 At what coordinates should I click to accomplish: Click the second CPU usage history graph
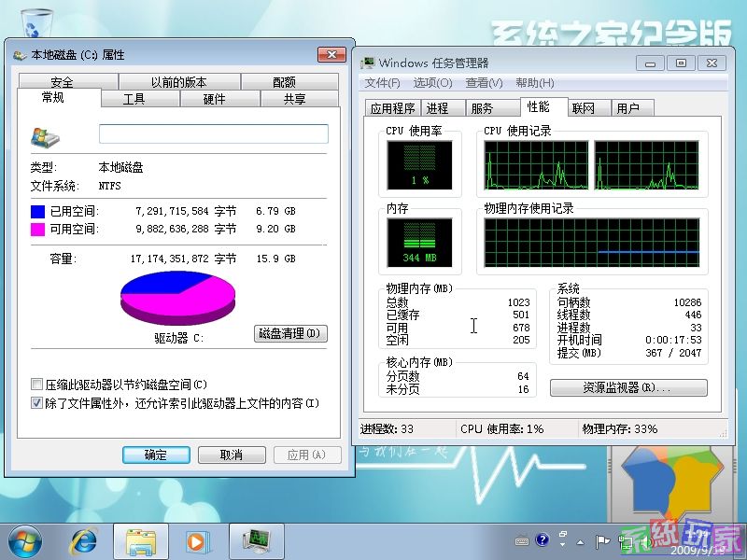tap(646, 165)
